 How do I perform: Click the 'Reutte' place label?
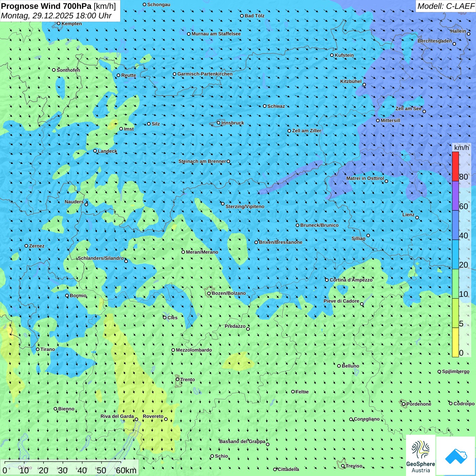(129, 75)
